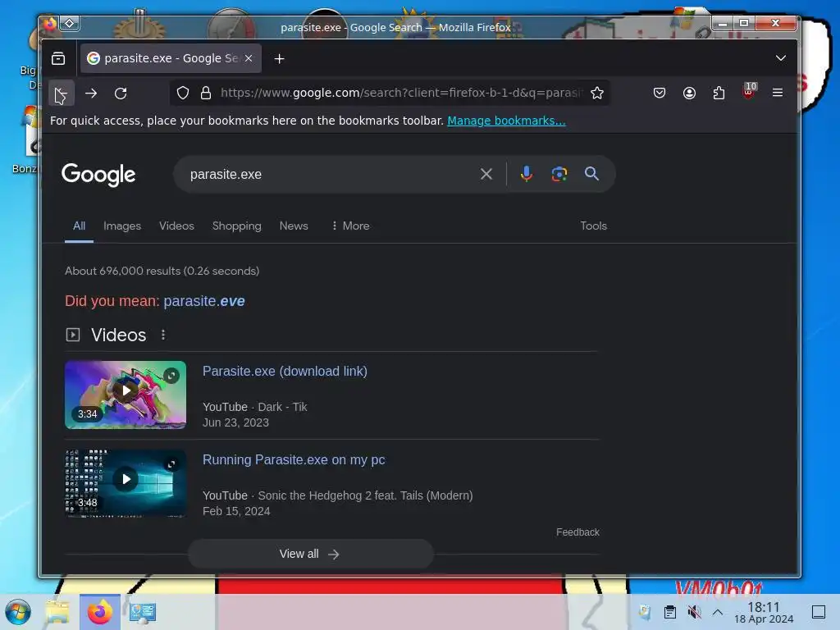The image size is (840, 630).
Task: Open Parasite.exe (download link) video result
Action: click(x=285, y=372)
